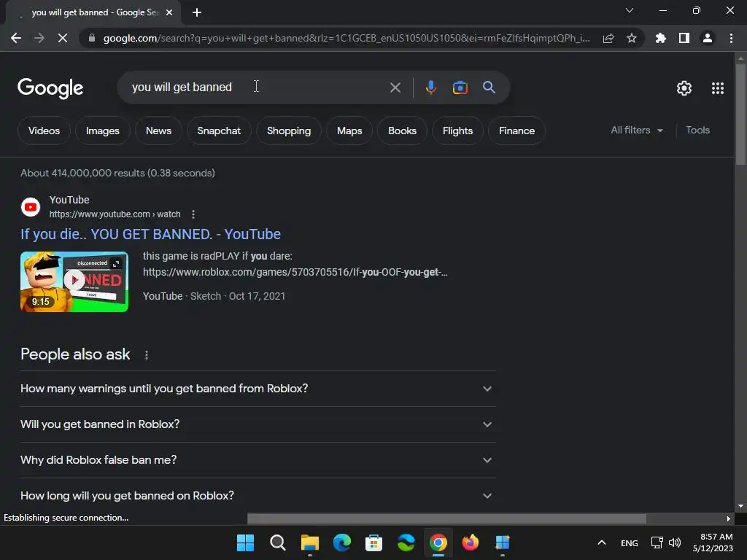
Task: Start voice search with microphone
Action: click(430, 87)
